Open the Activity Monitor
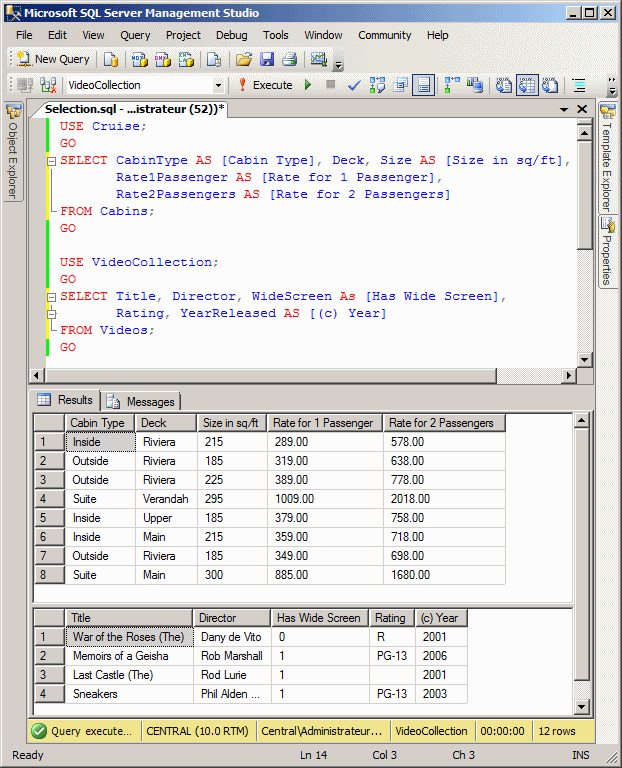The image size is (622, 768). click(318, 60)
